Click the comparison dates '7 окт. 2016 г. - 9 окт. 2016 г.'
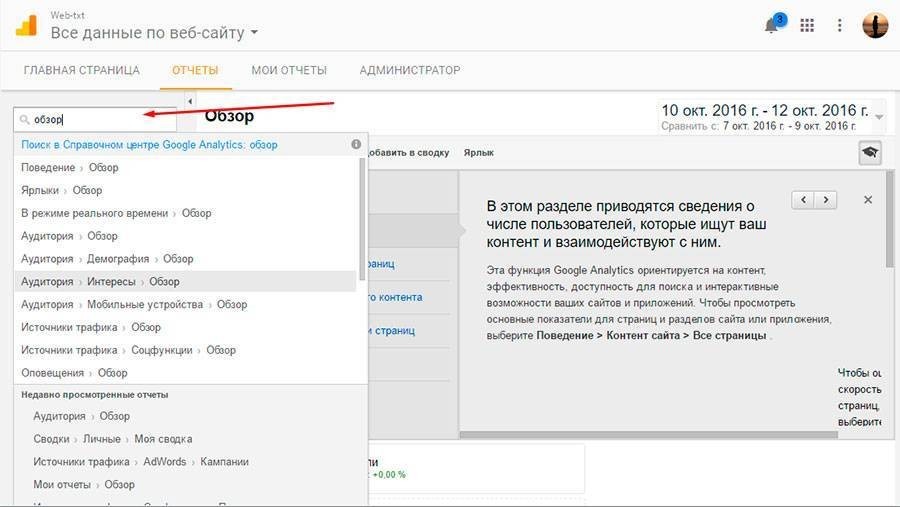The height and width of the screenshot is (507, 900). coord(790,126)
